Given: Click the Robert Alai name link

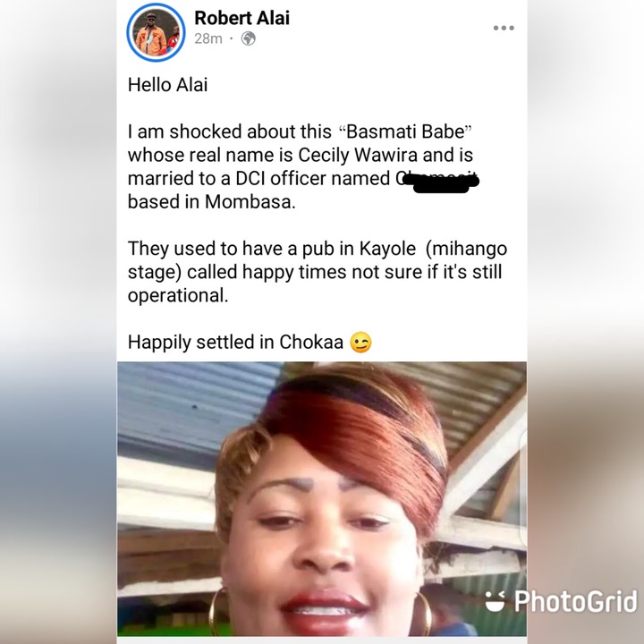Looking at the screenshot, I should pyautogui.click(x=241, y=18).
